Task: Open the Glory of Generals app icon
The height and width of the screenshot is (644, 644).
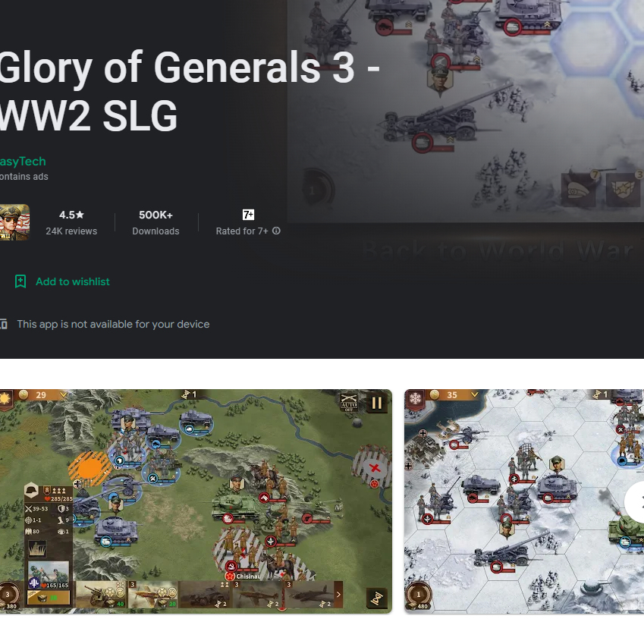Action: pyautogui.click(x=14, y=222)
